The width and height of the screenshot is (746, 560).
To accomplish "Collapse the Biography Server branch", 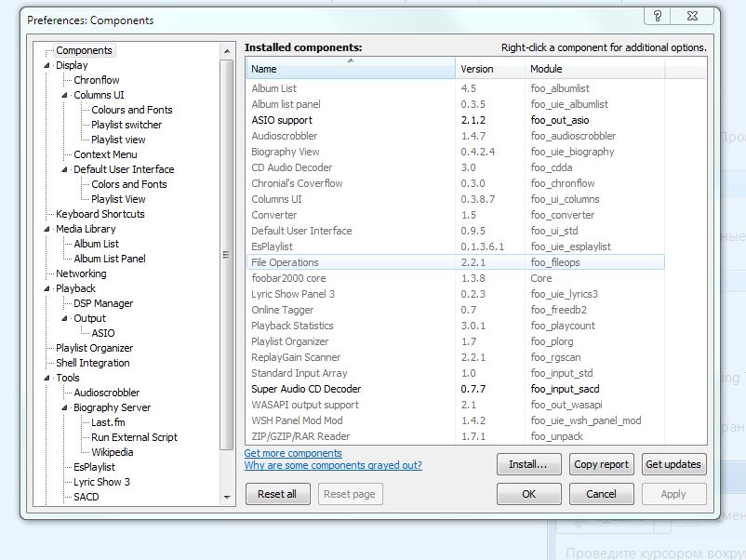I will click(65, 407).
